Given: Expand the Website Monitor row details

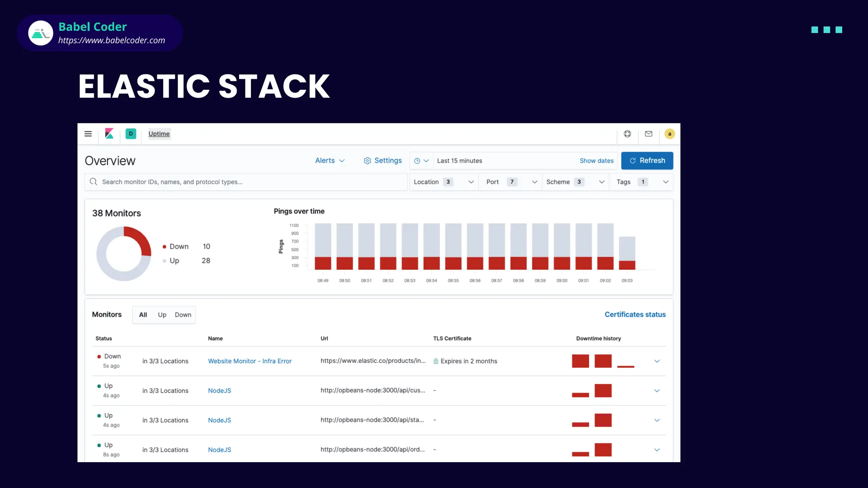Looking at the screenshot, I should click(657, 361).
